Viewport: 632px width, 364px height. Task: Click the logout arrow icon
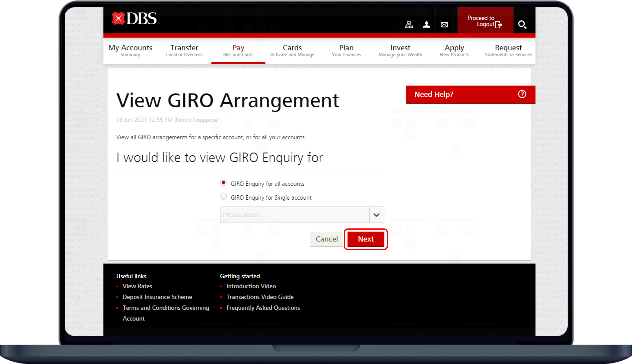[x=499, y=25]
